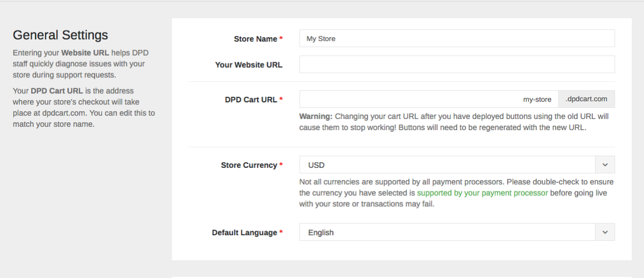This screenshot has width=644, height=278.
Task: Click the Default Language chevron arrow
Action: click(x=605, y=232)
